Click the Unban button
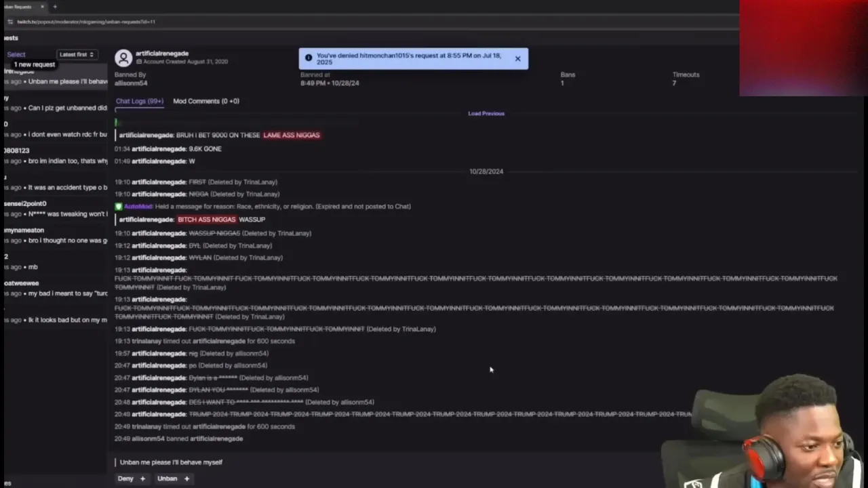The width and height of the screenshot is (868, 488). click(167, 479)
